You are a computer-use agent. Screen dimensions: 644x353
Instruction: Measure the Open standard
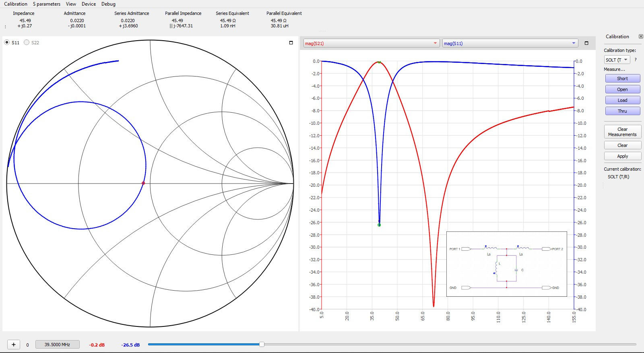click(x=622, y=89)
